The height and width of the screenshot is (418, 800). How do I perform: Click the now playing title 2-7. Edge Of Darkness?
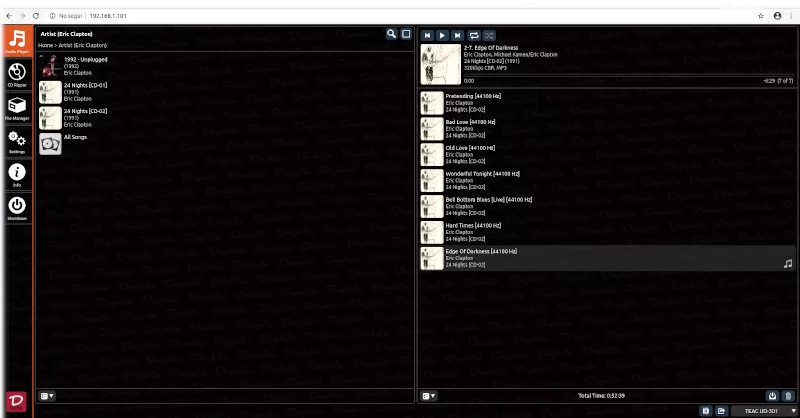coord(491,48)
